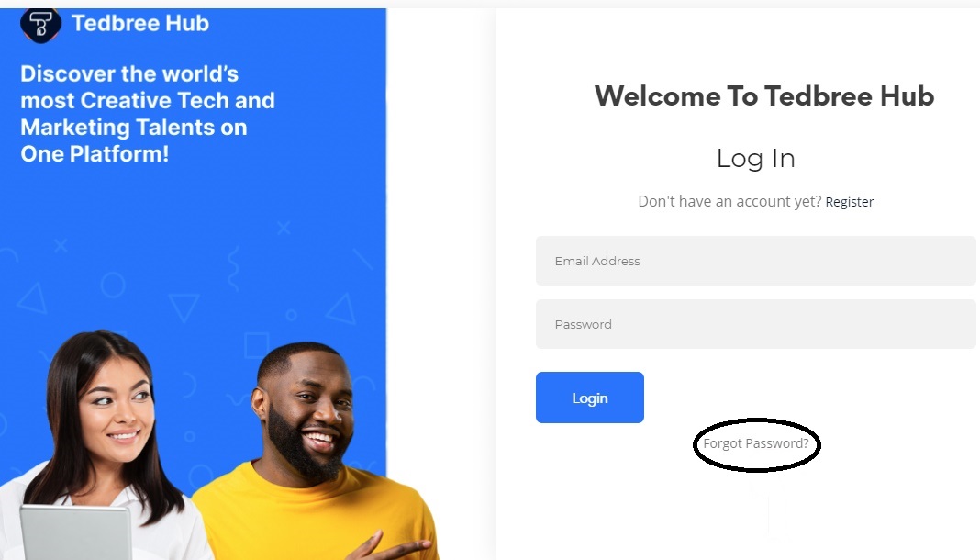
Task: Click the 'Log In' heading
Action: pos(755,158)
